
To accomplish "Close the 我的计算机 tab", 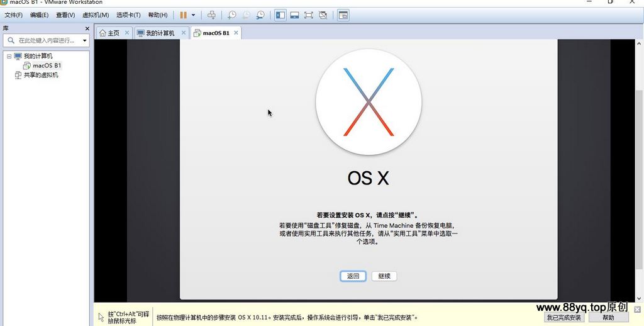I will [x=183, y=33].
